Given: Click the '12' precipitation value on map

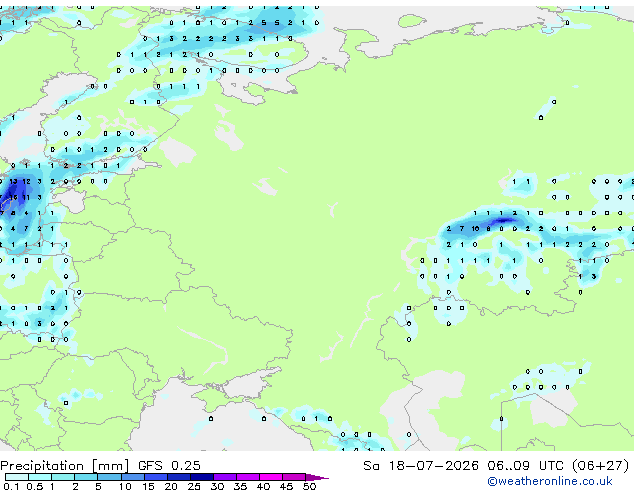Looking at the screenshot, I should (x=26, y=182).
